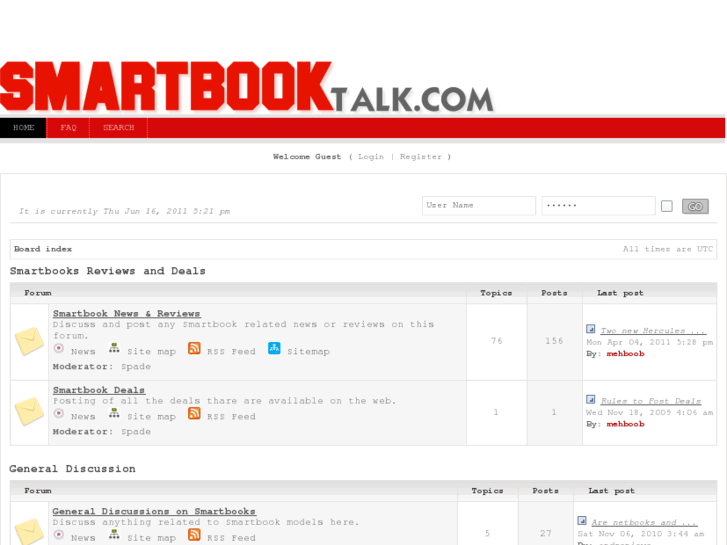Tick the remember-me checkbox beside GO
This screenshot has height=545, width=727.
tap(667, 206)
